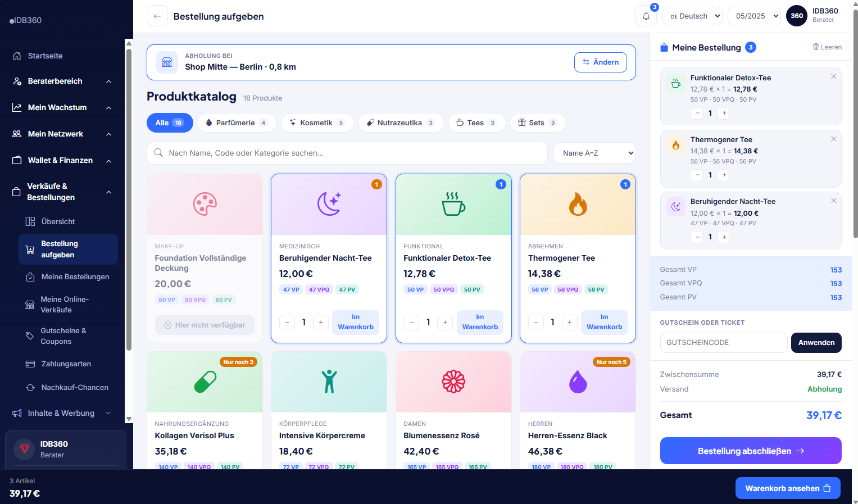
Task: Click the Mein Netzwerk people icon
Action: (x=17, y=134)
